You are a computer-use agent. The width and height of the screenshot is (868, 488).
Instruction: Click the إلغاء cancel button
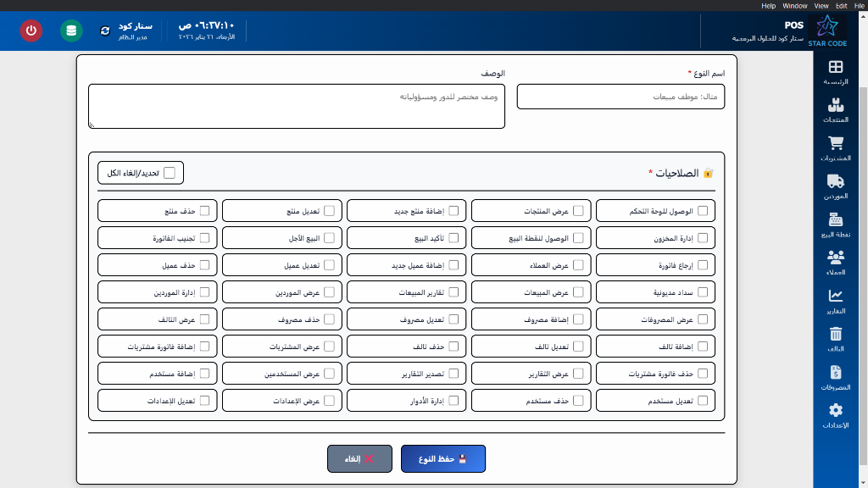pos(359,458)
